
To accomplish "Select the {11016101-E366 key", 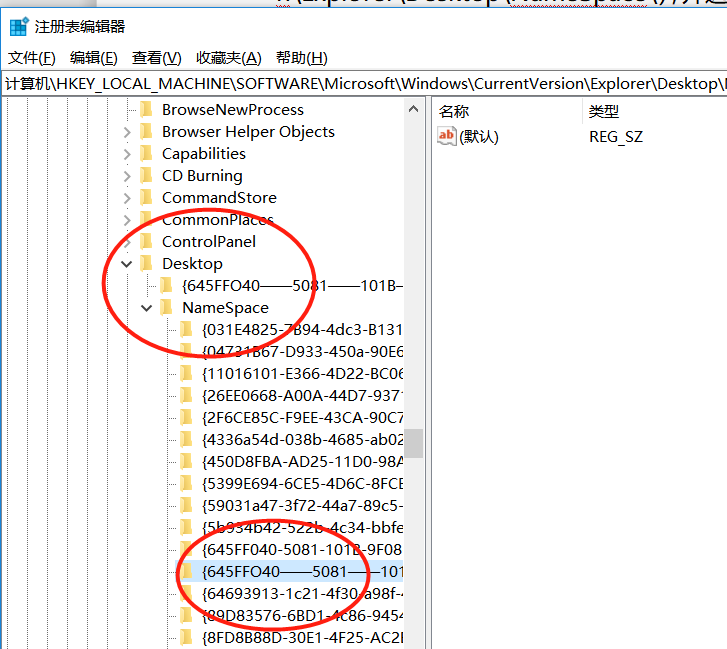I will pyautogui.click(x=302, y=374).
